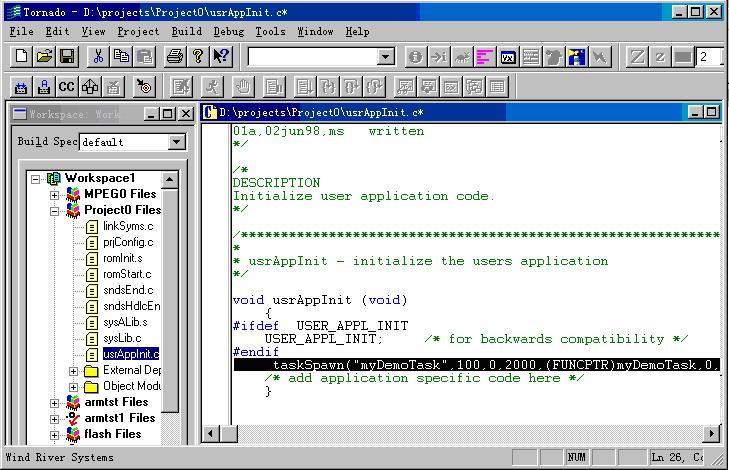The image size is (729, 470).
Task: Click the 'void usrAppInit (void)' line
Action: click(x=320, y=300)
